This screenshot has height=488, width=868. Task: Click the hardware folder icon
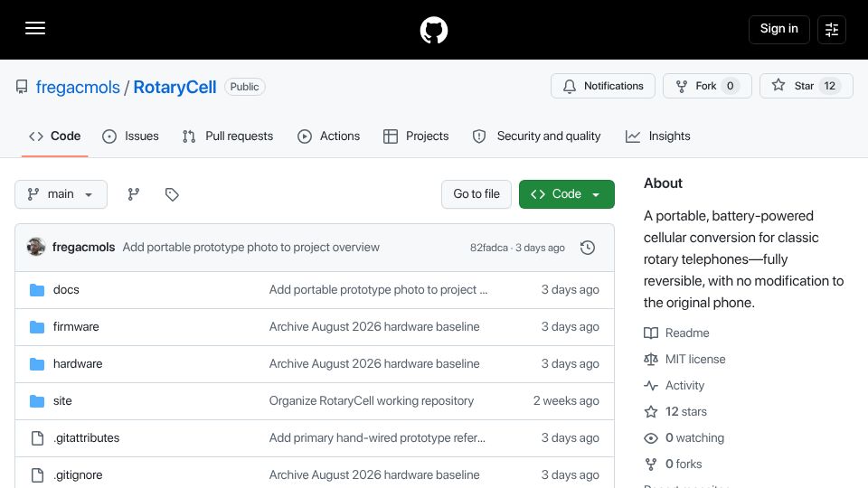click(x=37, y=364)
